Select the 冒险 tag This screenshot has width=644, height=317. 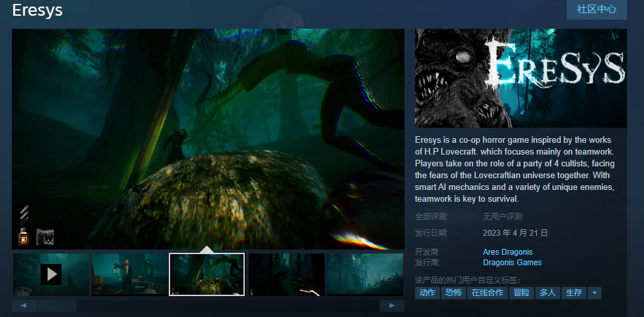(x=522, y=293)
